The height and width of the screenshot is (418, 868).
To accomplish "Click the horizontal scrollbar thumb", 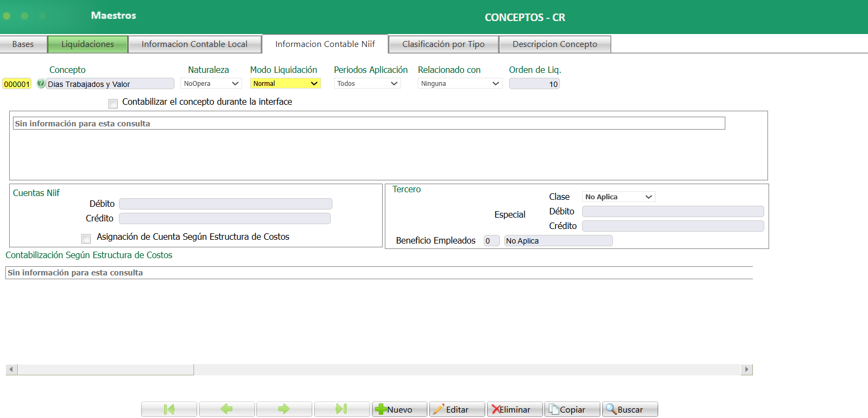I will [105, 369].
